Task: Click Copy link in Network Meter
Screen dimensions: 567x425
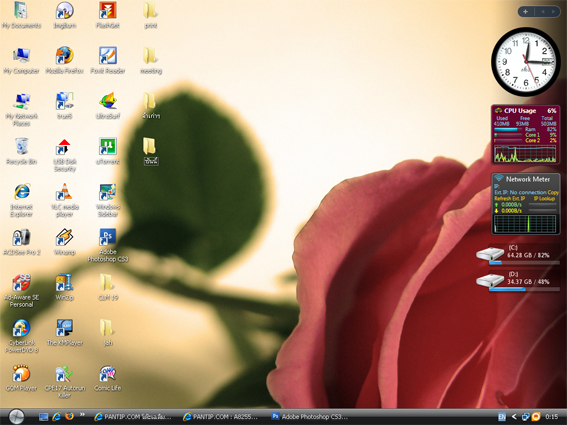Action: [x=553, y=192]
